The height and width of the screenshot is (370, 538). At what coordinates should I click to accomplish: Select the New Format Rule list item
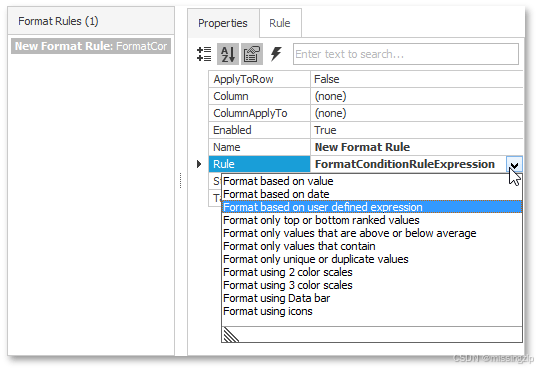[x=91, y=46]
